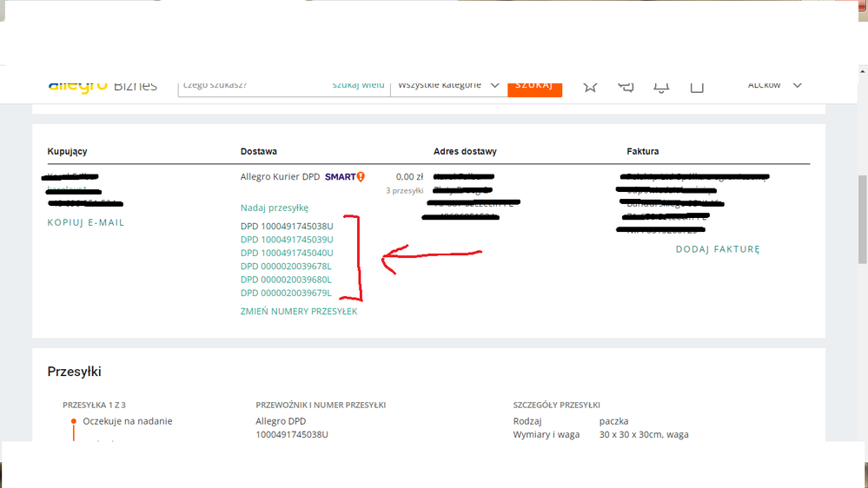Click KOPIUJ E-MAIL link
This screenshot has width=868, height=488.
tap(86, 222)
